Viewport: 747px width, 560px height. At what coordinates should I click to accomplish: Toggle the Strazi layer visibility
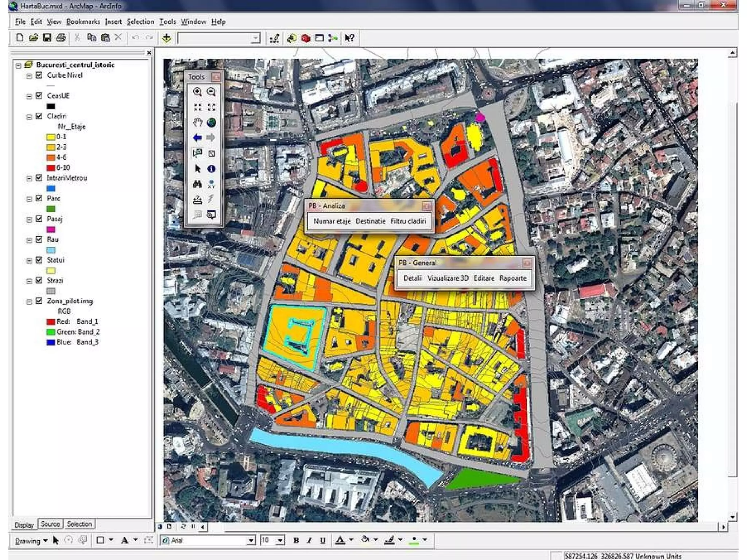39,280
